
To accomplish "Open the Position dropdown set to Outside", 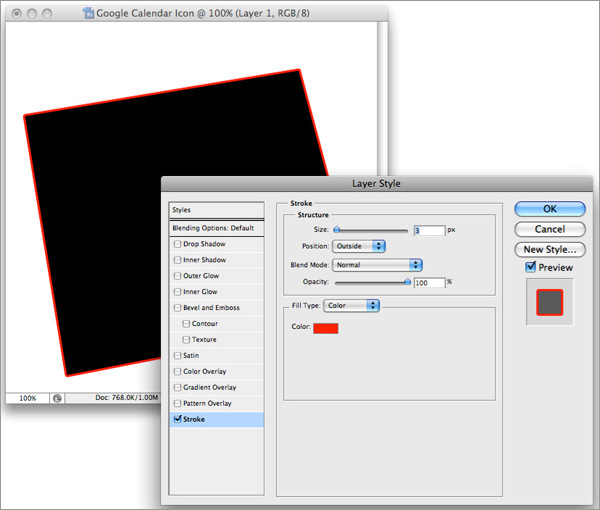I will pos(359,246).
